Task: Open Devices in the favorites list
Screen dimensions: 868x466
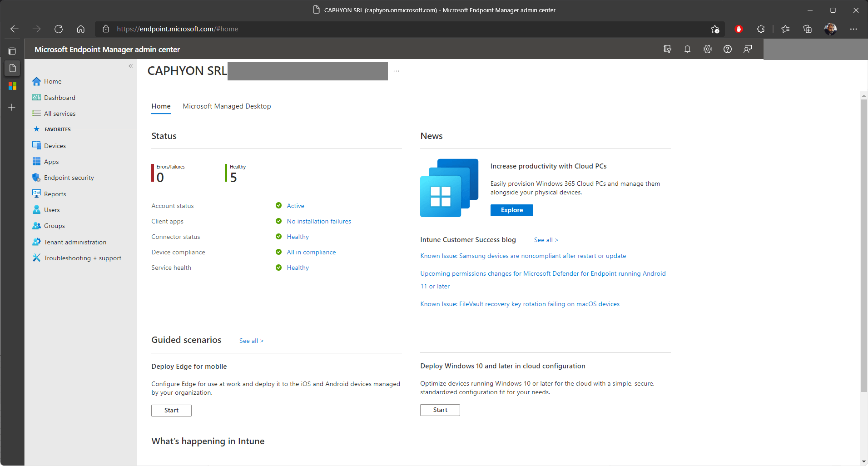Action: point(49,146)
